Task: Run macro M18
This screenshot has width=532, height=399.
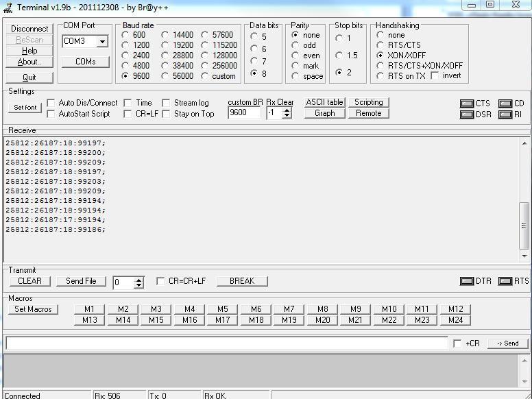Action: (256, 320)
